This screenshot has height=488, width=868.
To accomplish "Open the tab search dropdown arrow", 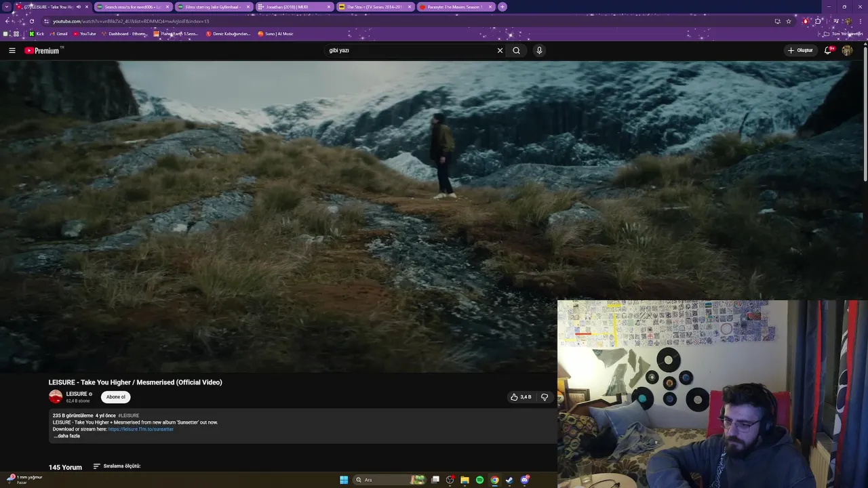I will [7, 7].
